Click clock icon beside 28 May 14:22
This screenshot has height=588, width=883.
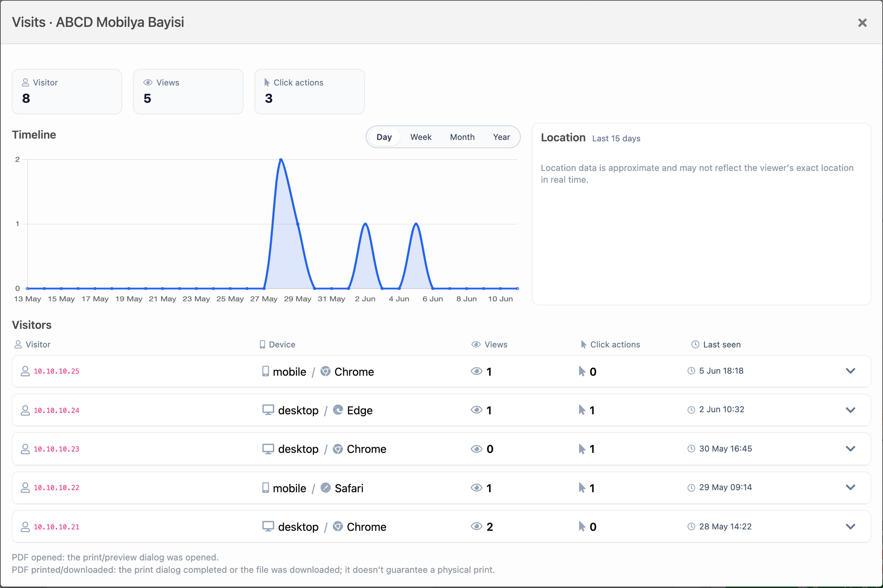point(691,527)
